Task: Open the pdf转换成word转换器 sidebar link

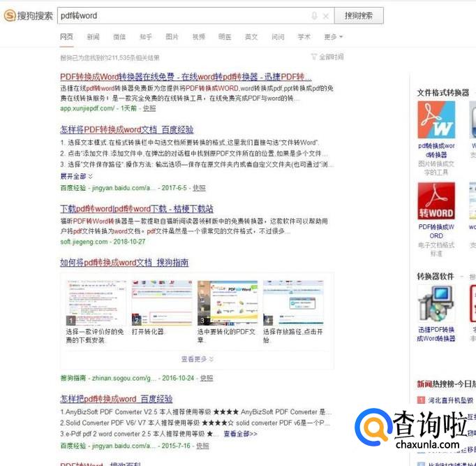Action: click(x=436, y=150)
